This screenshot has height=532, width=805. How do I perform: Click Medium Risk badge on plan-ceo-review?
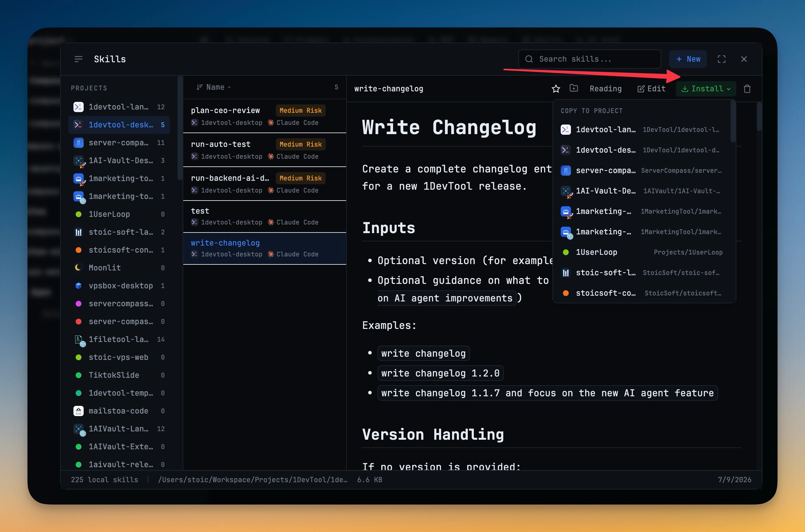[x=300, y=110]
